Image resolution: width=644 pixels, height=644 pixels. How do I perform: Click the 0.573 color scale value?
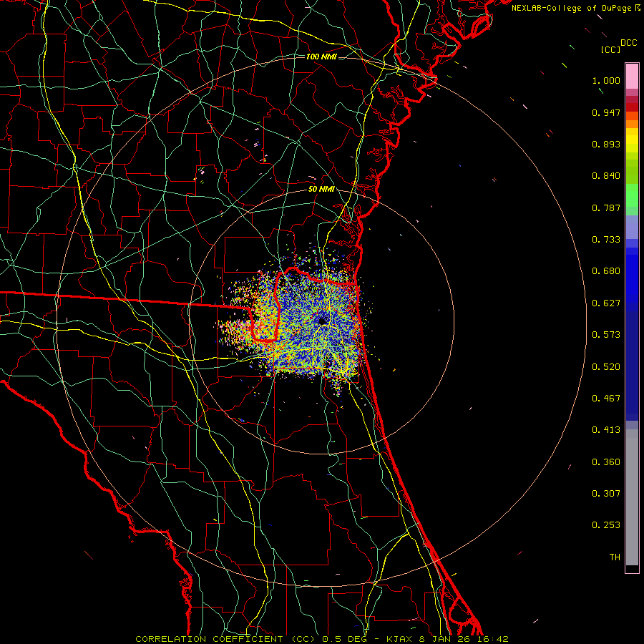pyautogui.click(x=606, y=335)
